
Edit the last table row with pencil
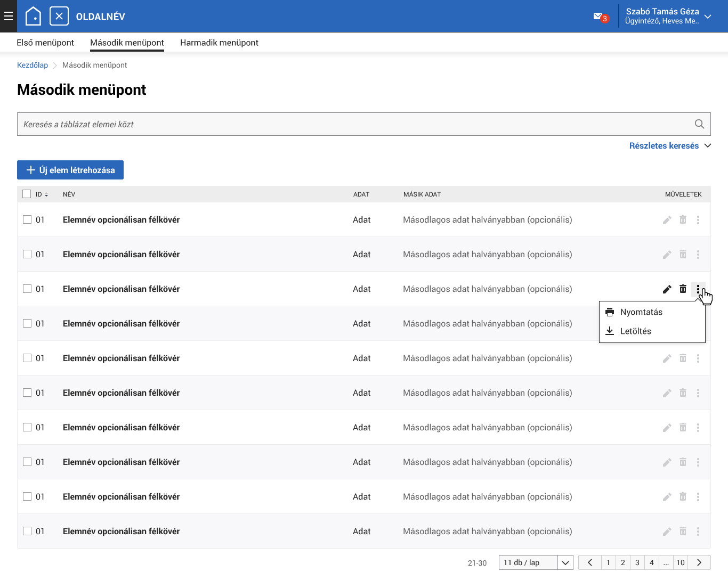click(667, 532)
